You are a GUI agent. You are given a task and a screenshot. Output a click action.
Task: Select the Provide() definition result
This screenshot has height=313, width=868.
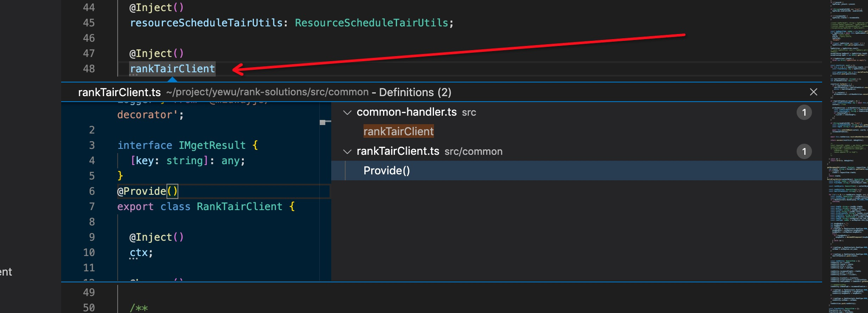point(386,171)
